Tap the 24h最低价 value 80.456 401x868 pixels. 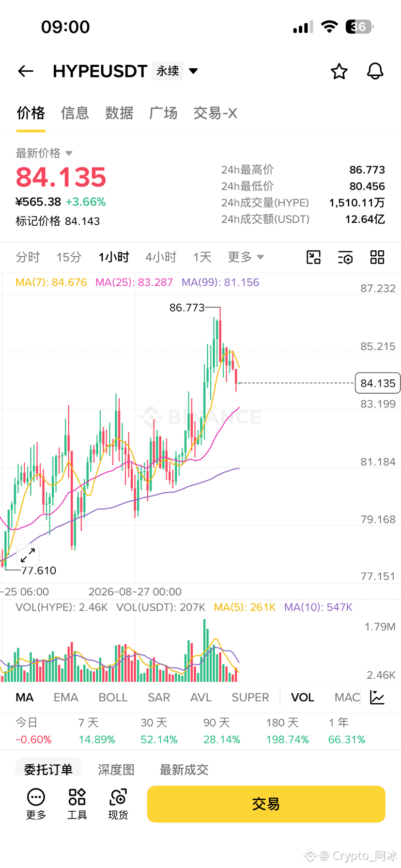pyautogui.click(x=367, y=186)
